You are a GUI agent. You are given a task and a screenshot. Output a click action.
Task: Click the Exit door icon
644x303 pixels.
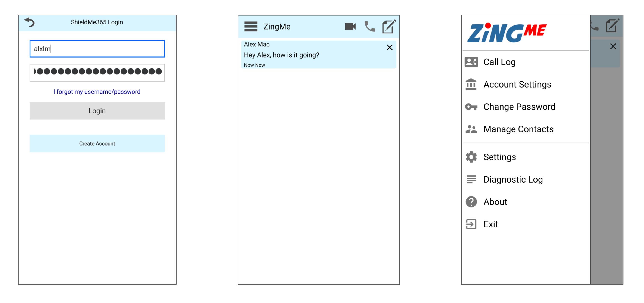pyautogui.click(x=471, y=224)
